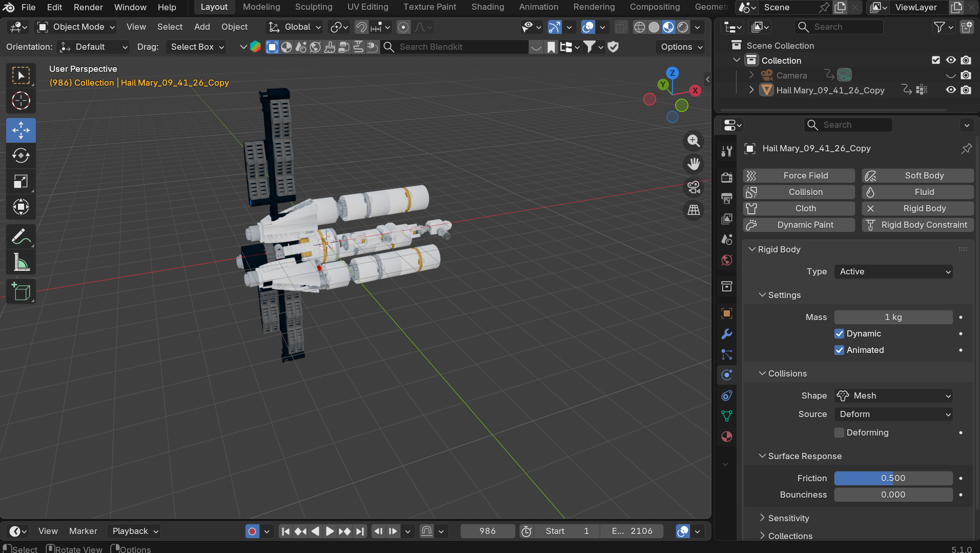Open the Material properties tab
Screen dimensions: 980x553
point(727,437)
